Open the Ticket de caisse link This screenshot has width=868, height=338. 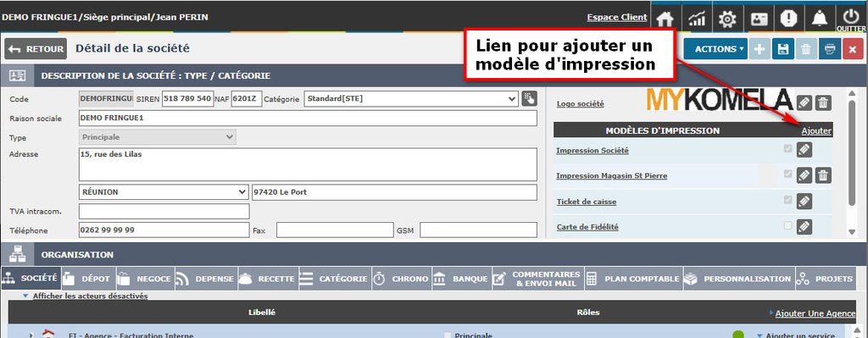(587, 202)
